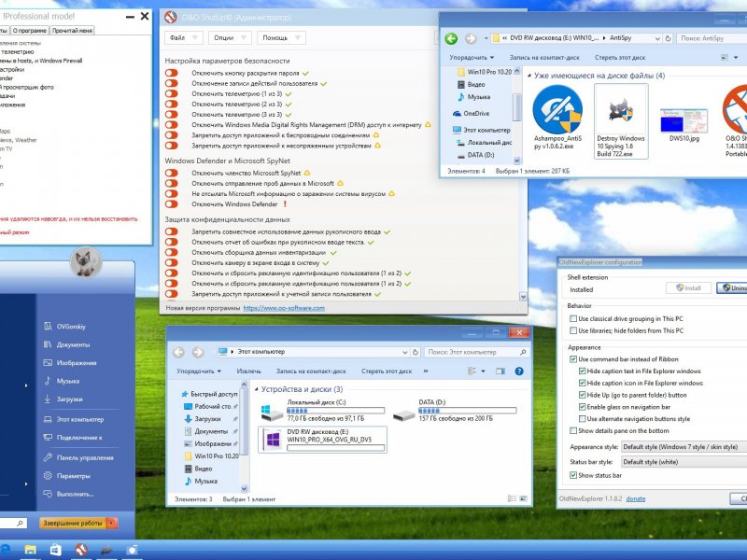747x560 pixels.
Task: Toggle preview pane icon in Этот компьютер window
Action: tap(500, 371)
